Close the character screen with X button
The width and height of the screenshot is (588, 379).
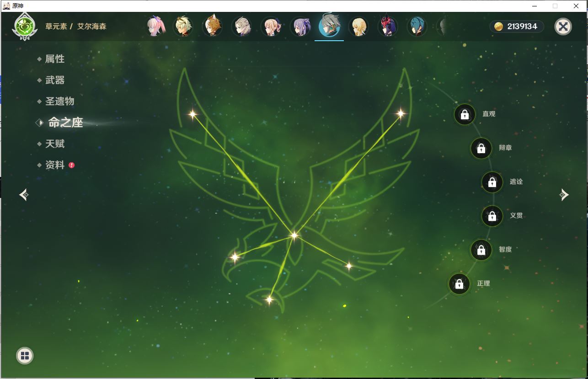(x=563, y=27)
